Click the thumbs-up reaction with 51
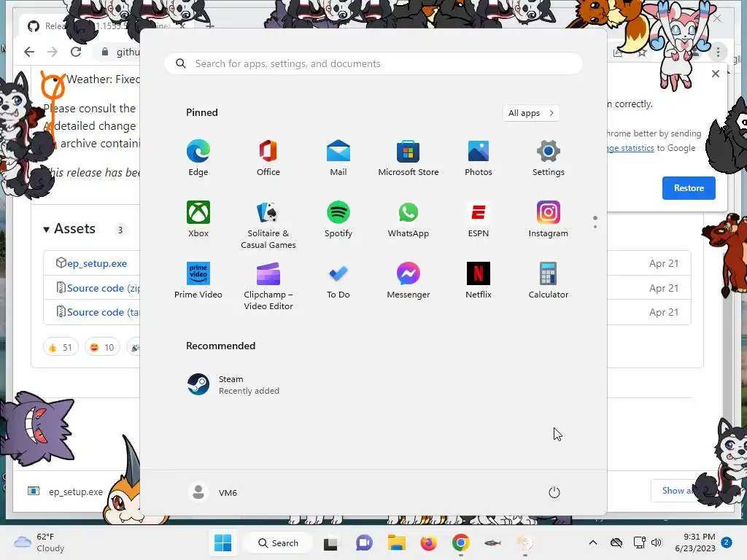This screenshot has width=747, height=560. pos(61,348)
